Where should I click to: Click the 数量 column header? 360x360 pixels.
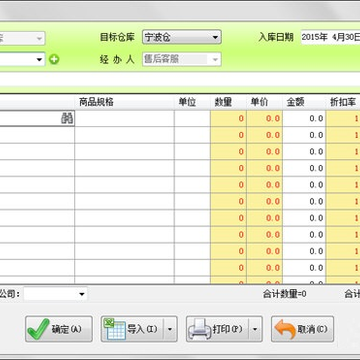tap(228, 102)
